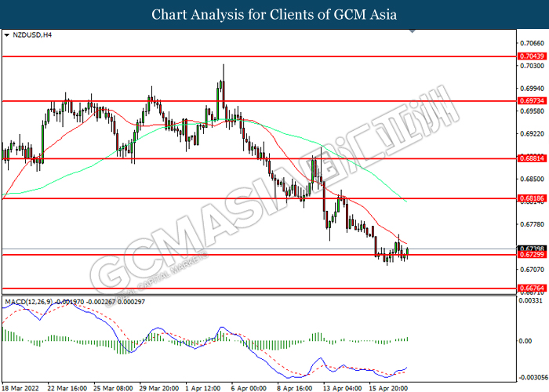Click the Chart Analysis for Clients header title

(x=274, y=15)
